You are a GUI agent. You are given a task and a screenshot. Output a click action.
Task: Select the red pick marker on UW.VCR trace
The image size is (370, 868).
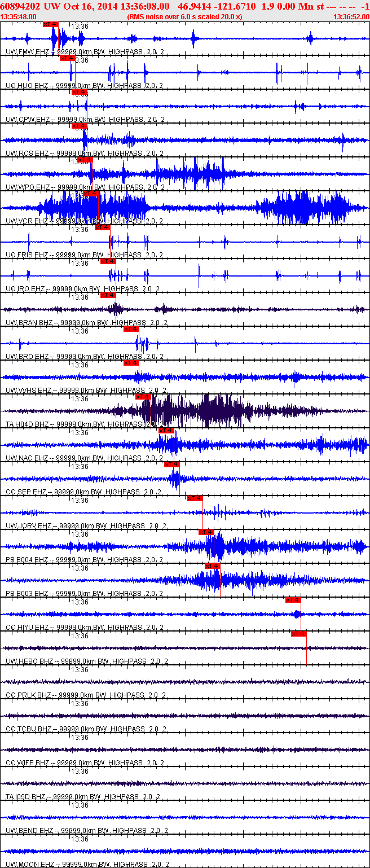[91, 194]
